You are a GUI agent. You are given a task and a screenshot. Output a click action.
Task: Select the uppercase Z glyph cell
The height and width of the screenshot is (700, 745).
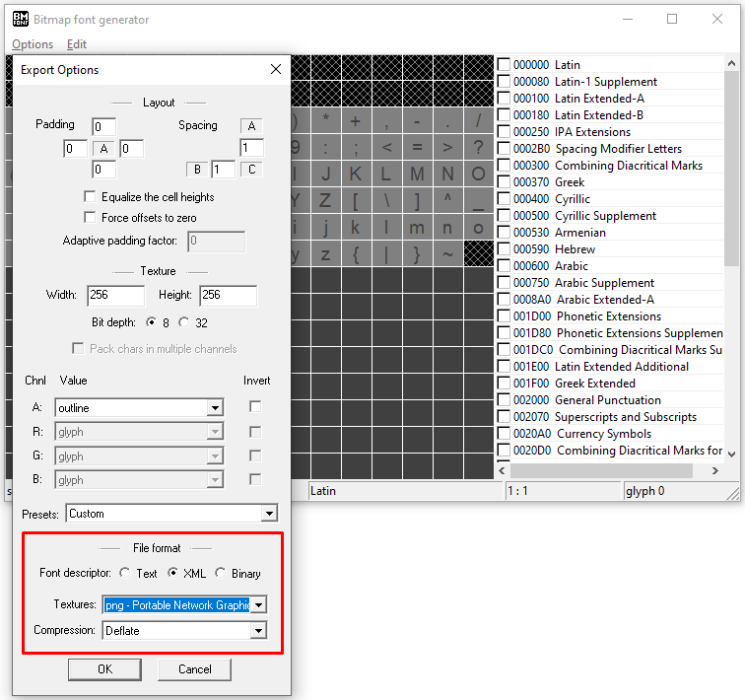tap(325, 200)
